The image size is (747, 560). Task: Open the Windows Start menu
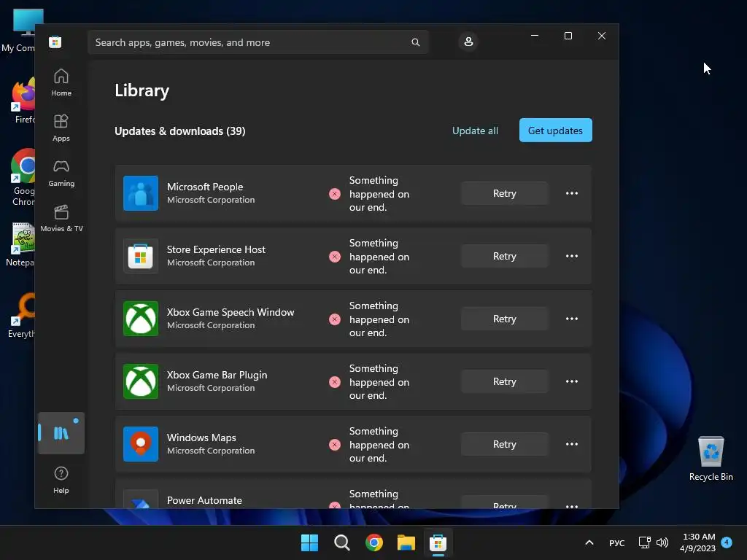tap(309, 542)
